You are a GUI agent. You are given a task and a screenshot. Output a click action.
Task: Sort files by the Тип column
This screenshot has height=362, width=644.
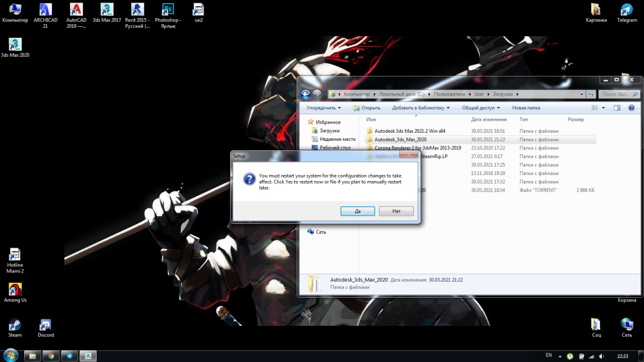540,120
